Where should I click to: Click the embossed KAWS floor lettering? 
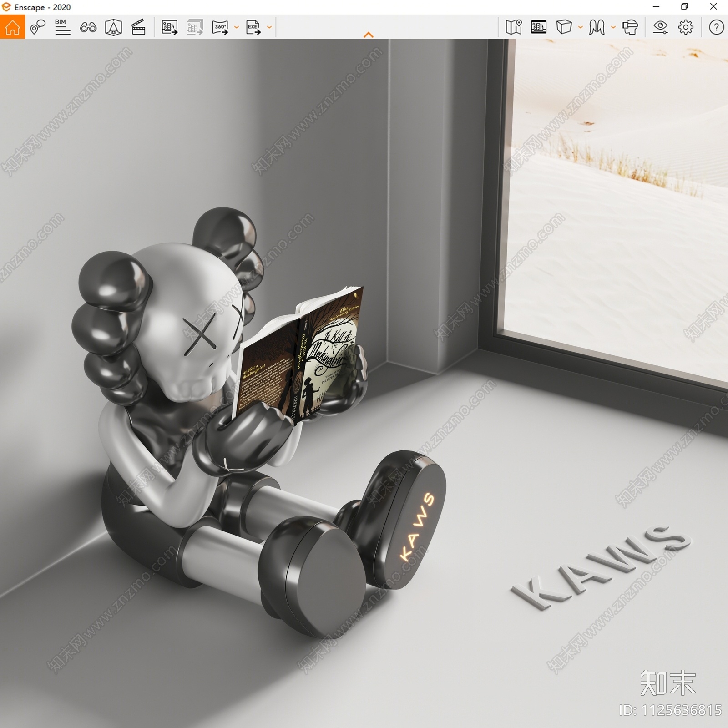[601, 567]
